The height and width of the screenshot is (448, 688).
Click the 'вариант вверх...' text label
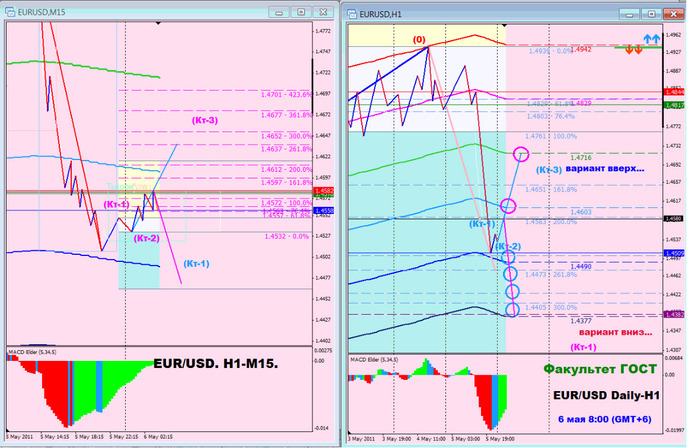605,168
